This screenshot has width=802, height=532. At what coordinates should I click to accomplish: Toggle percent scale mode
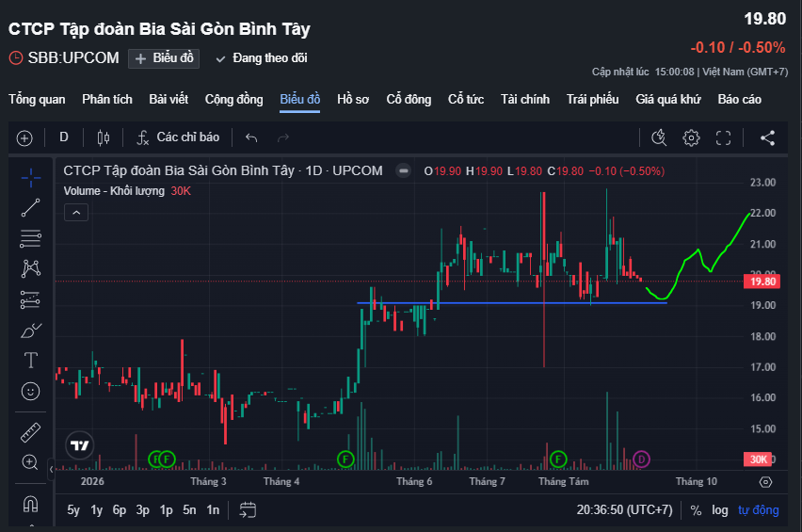696,510
